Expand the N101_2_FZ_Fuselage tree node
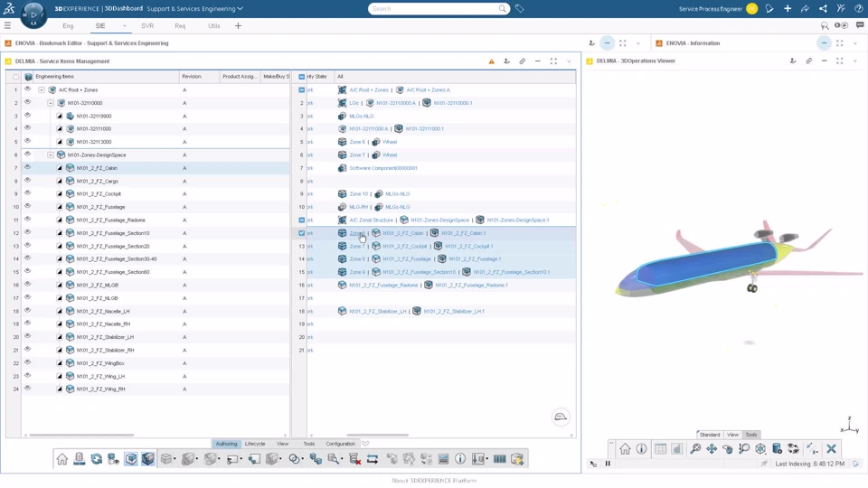This screenshot has width=868, height=488. tap(60, 207)
